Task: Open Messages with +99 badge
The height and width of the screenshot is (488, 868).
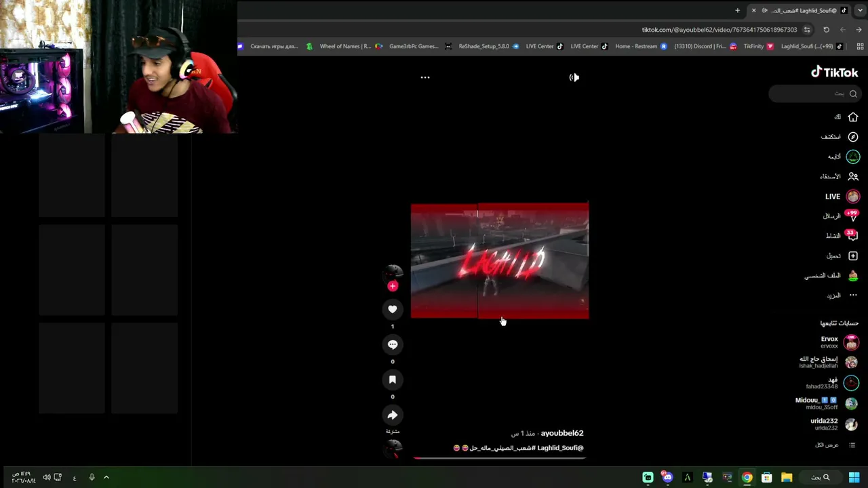Action: [x=842, y=216]
